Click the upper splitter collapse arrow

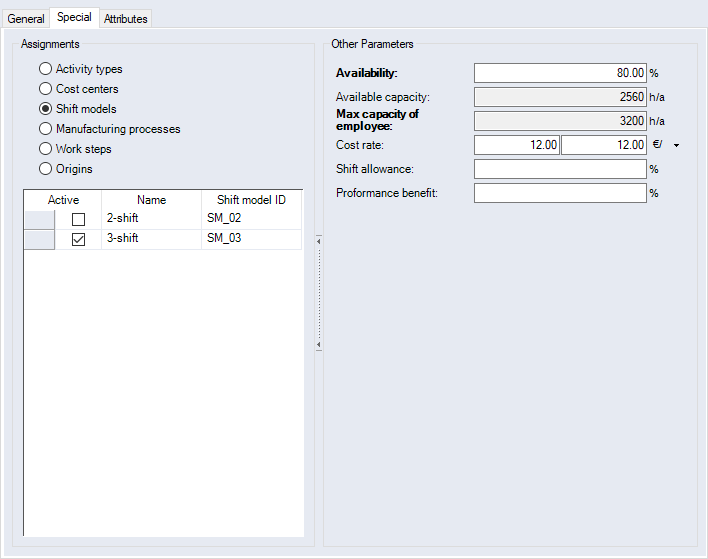318,240
